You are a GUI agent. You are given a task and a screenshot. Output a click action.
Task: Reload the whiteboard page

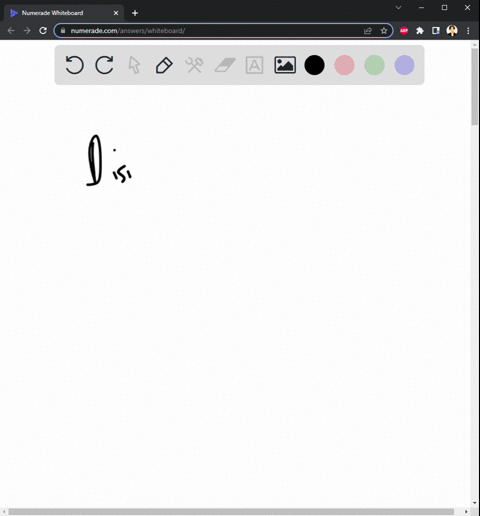43,31
